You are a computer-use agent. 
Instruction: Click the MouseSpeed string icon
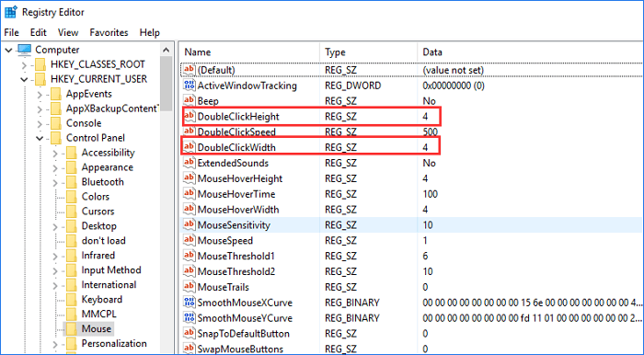(189, 240)
